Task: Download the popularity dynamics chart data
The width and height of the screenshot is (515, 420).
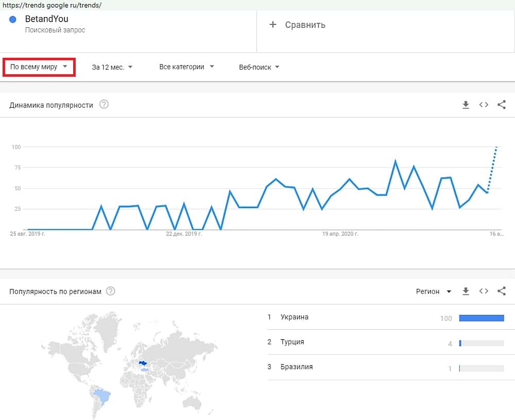Action: click(466, 105)
